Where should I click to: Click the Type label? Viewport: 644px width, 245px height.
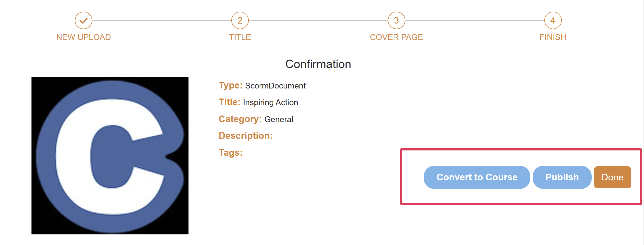[x=231, y=86]
